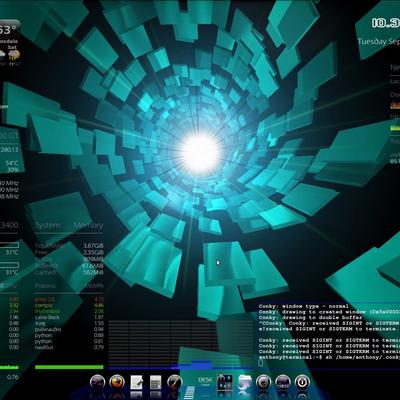
Task: Click the System heading in Conky panel
Action: point(48,226)
